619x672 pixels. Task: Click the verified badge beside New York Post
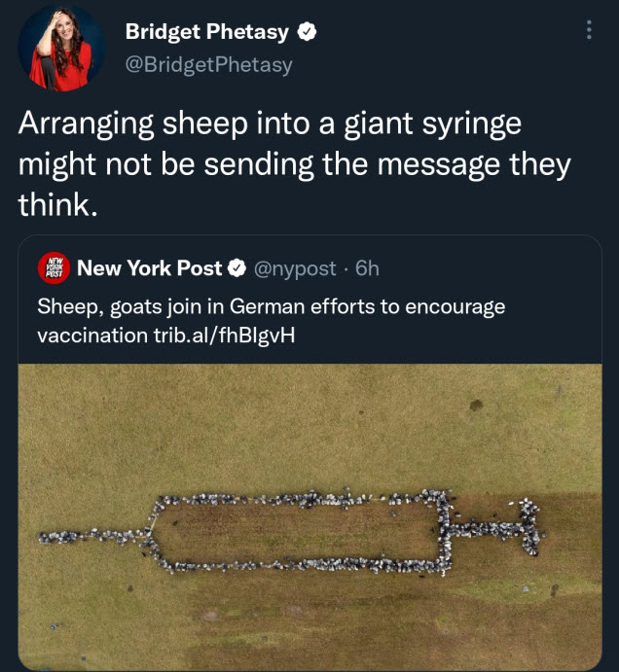pos(237,268)
